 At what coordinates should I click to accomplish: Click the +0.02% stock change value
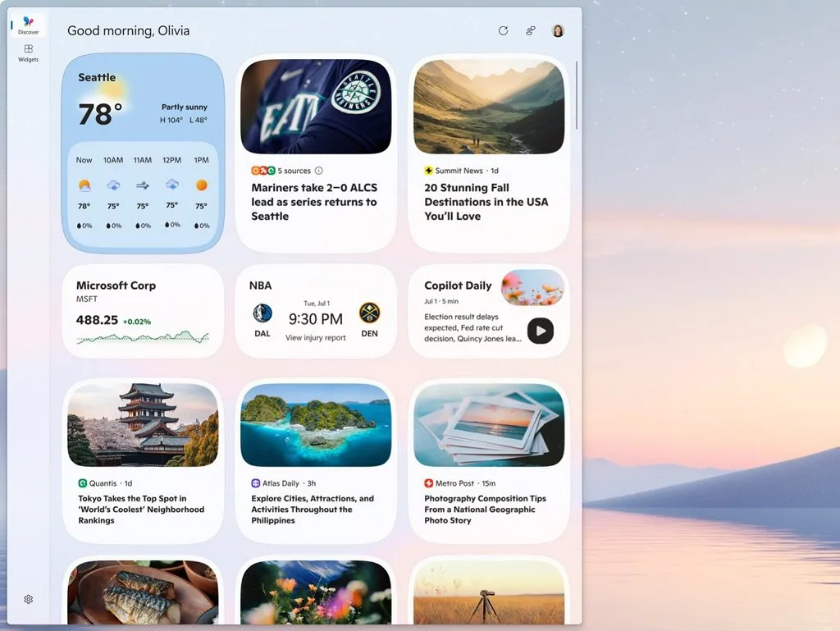pyautogui.click(x=137, y=322)
